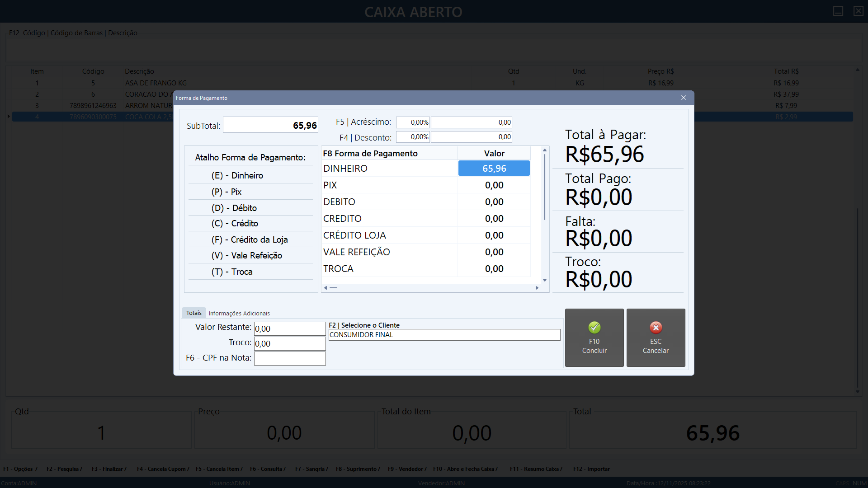Viewport: 868px width, 488px height.
Task: Click the CONSUMIDOR FINAL client field
Action: coord(444,335)
